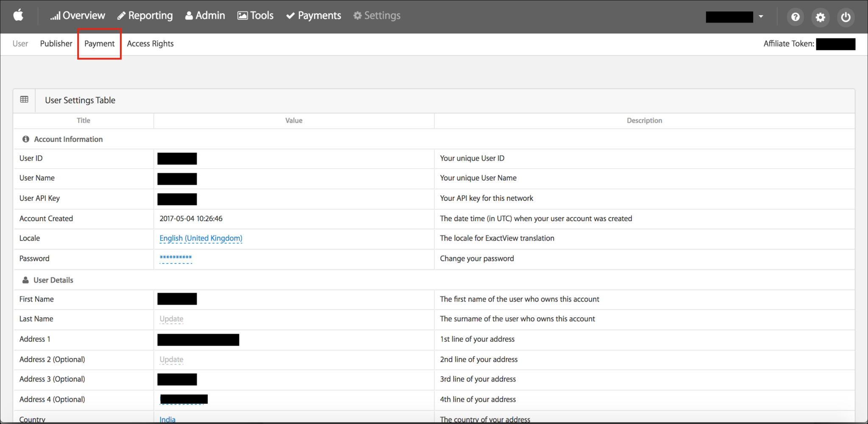Click the 'User API Key' title cell

pyautogui.click(x=39, y=198)
